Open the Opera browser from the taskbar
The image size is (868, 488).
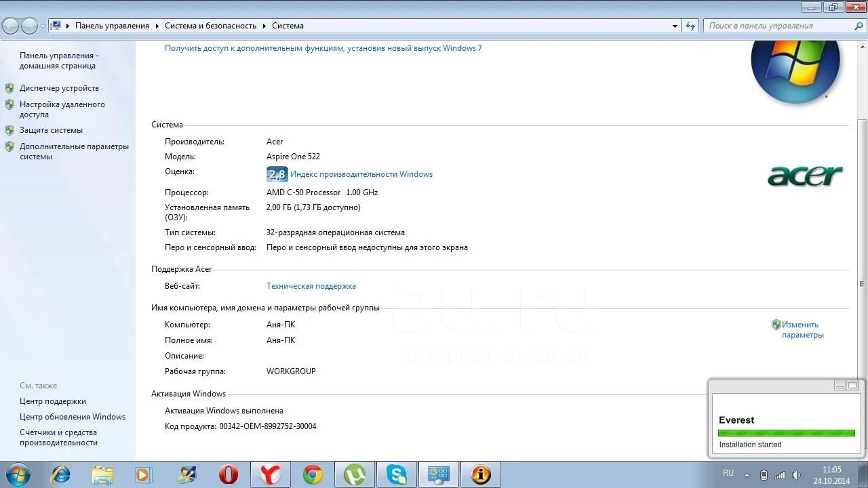point(229,474)
